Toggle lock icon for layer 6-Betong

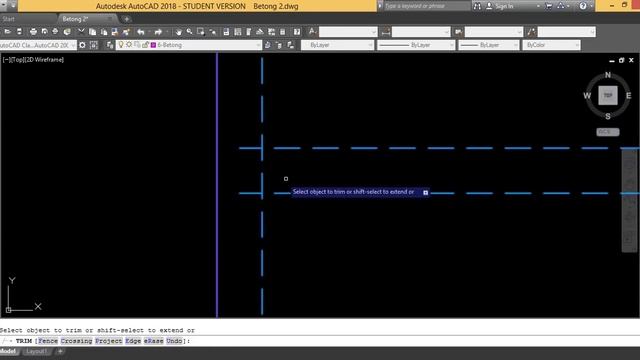click(145, 45)
